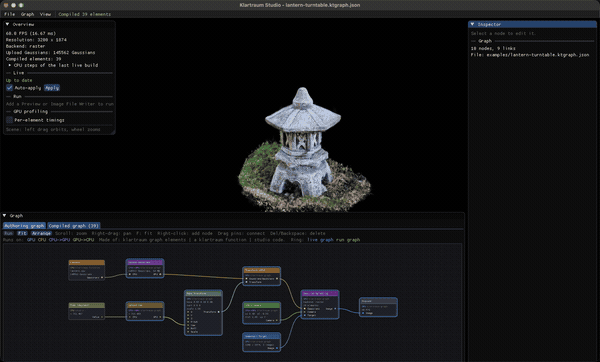Click Camera output pin on green camera node
This screenshot has width=600, height=362.
pos(277,320)
